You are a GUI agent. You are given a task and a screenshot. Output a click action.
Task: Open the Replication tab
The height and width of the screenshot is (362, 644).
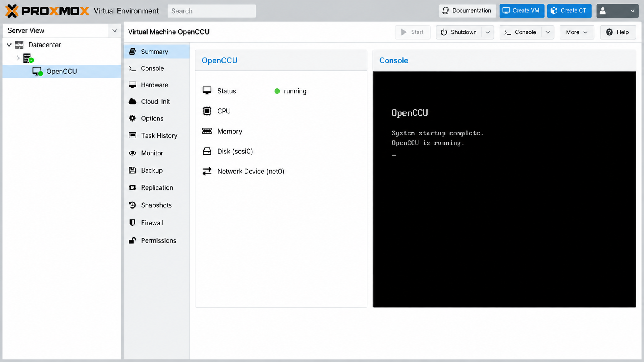[156, 188]
